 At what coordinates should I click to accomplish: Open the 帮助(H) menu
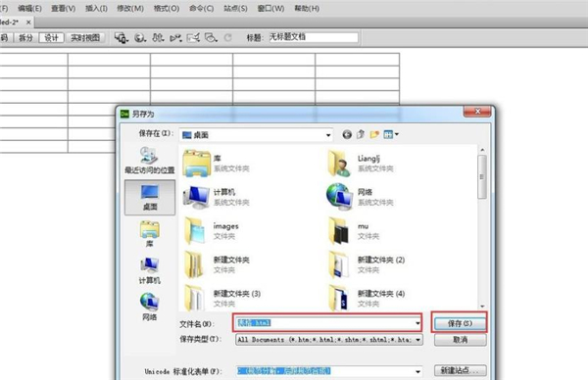click(x=307, y=8)
